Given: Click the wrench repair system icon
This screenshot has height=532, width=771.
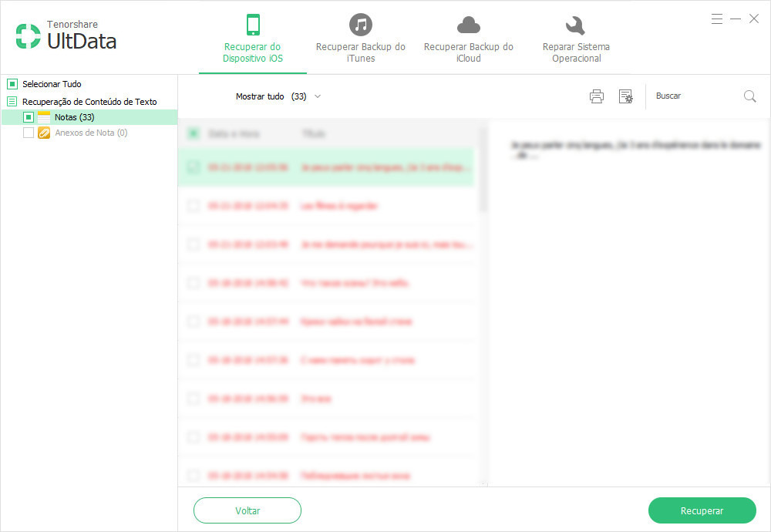Looking at the screenshot, I should (x=575, y=25).
